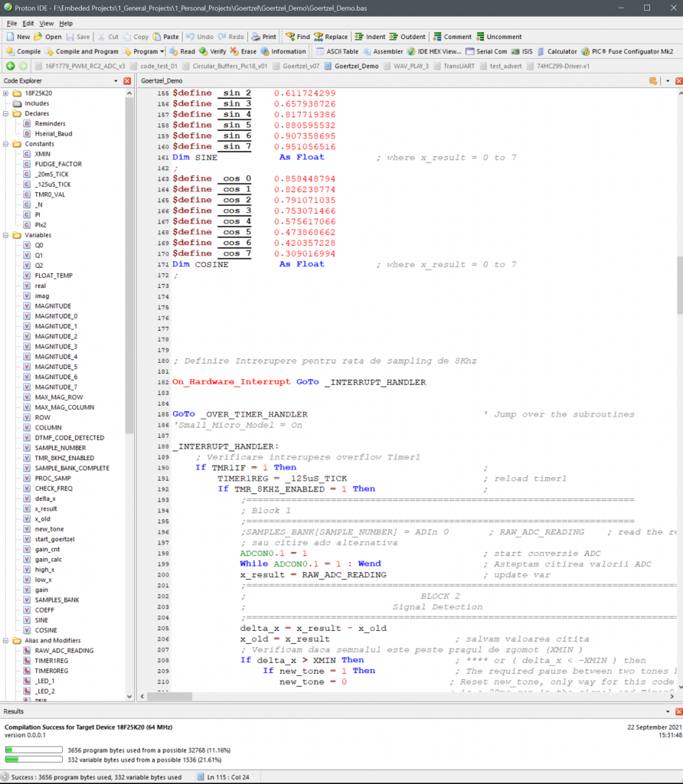Viewport: 683px width, 784px height.
Task: Compile the current program
Action: coord(23,52)
